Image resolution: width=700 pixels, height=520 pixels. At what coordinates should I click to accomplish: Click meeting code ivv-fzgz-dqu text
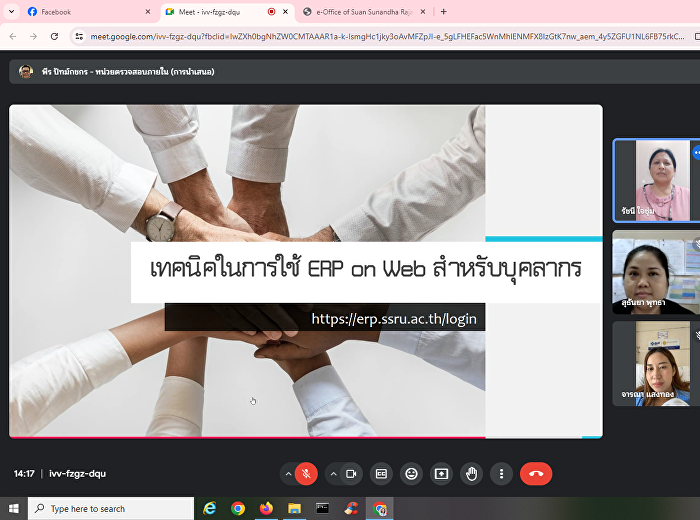click(77, 474)
